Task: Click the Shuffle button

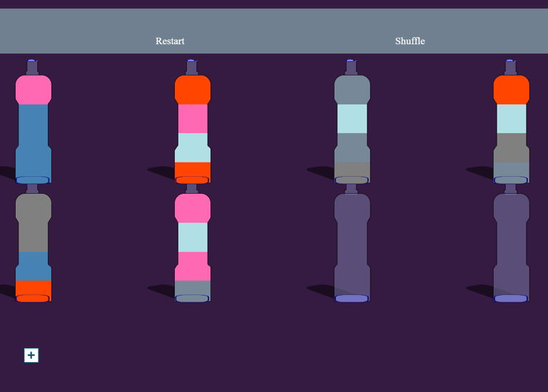Action: 410,41
